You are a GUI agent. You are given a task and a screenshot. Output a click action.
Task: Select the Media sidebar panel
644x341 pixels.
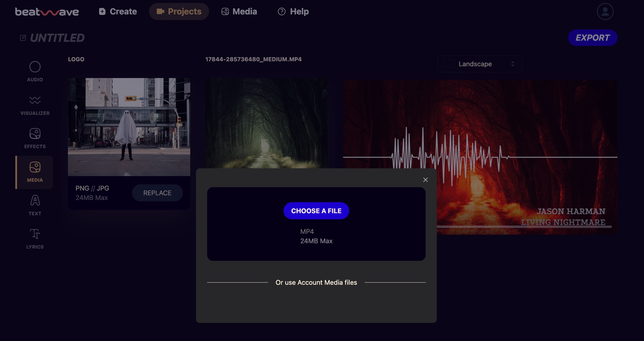[x=35, y=172]
